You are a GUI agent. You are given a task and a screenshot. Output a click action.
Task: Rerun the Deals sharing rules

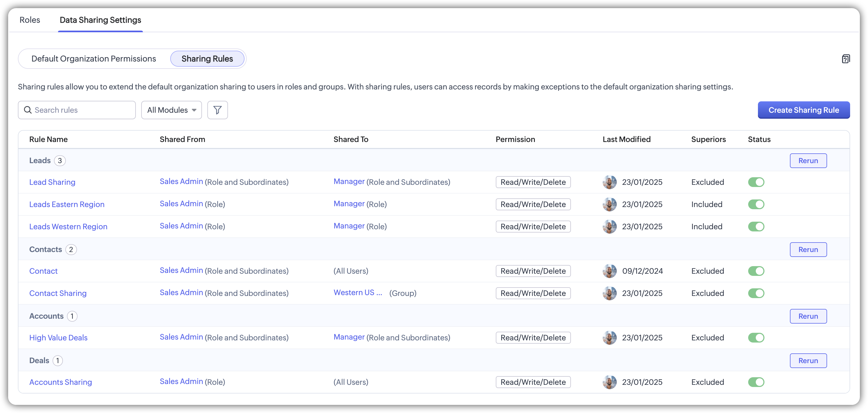tap(808, 361)
